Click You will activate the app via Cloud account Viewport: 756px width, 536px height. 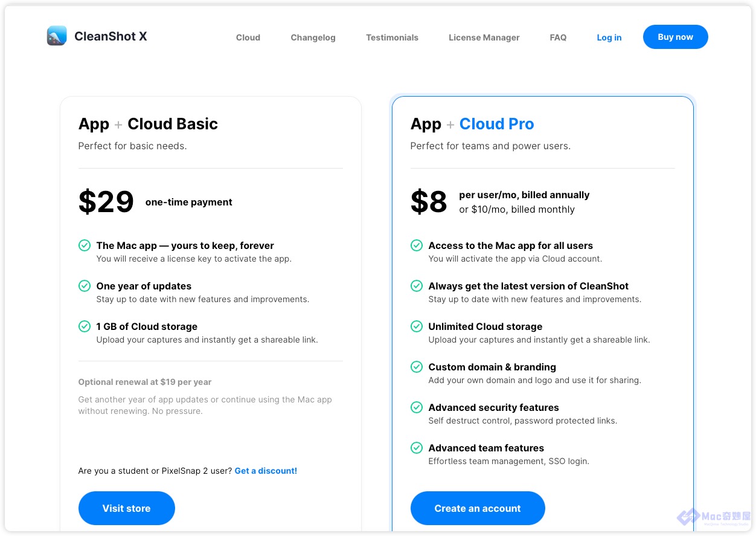515,259
